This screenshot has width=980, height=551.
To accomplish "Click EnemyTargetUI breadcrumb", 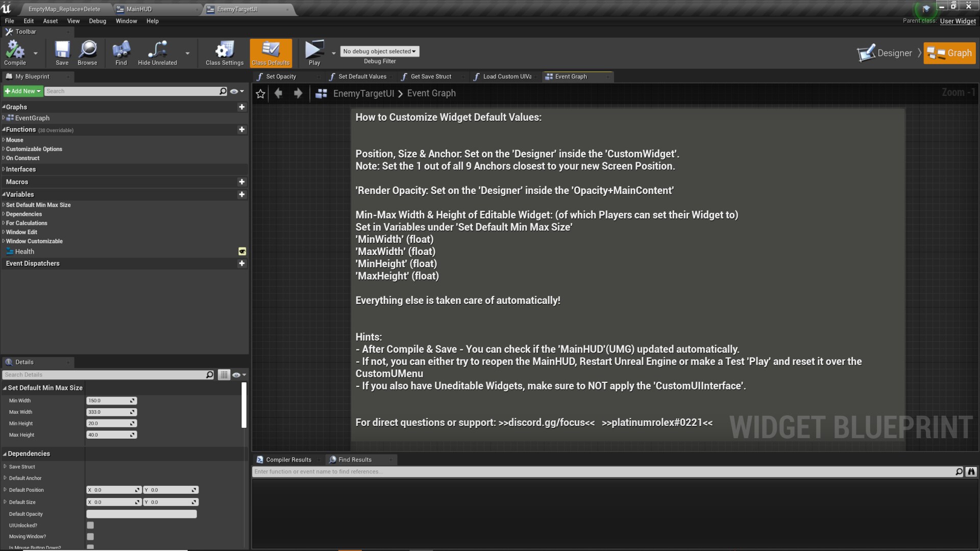I will [x=363, y=94].
